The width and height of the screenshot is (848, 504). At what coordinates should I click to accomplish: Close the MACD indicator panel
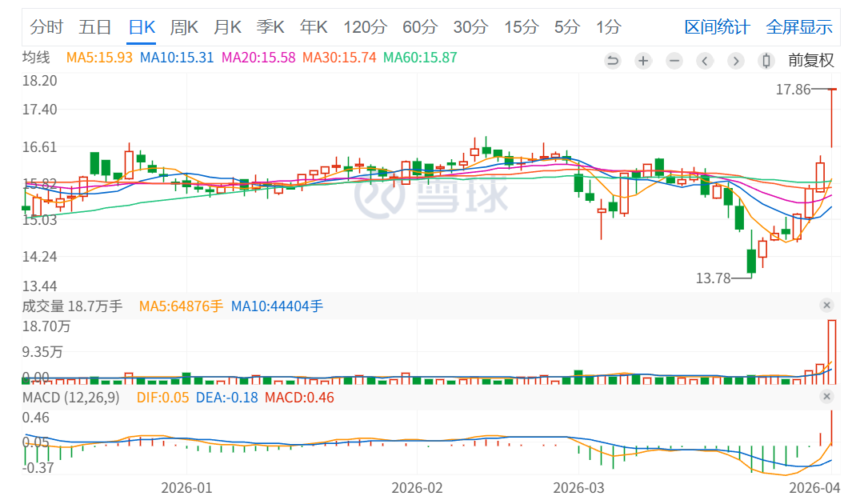click(827, 397)
